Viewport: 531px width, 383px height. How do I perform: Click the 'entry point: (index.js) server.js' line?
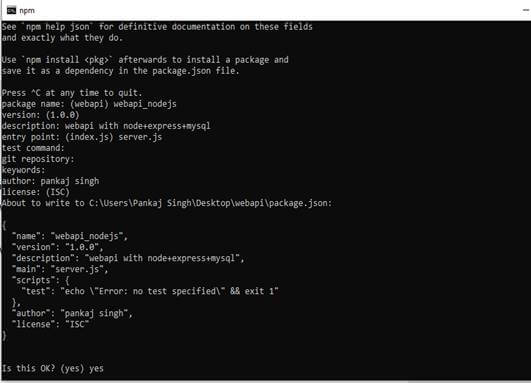click(82, 137)
